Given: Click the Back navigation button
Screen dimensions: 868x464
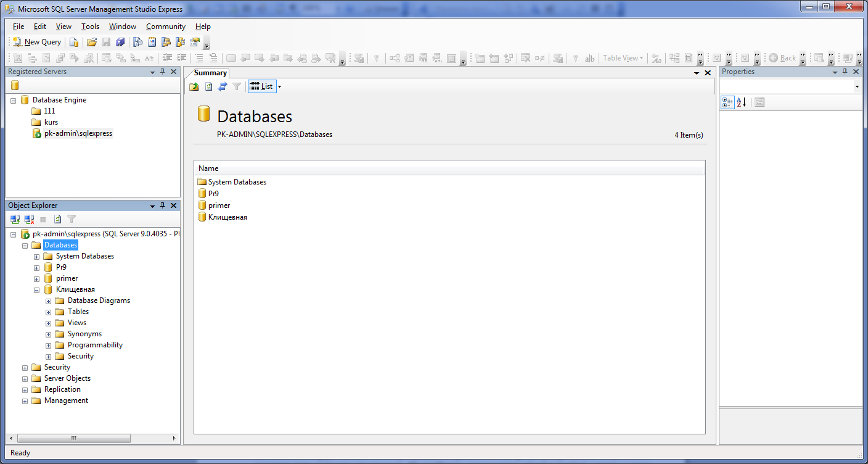Looking at the screenshot, I should (782, 58).
